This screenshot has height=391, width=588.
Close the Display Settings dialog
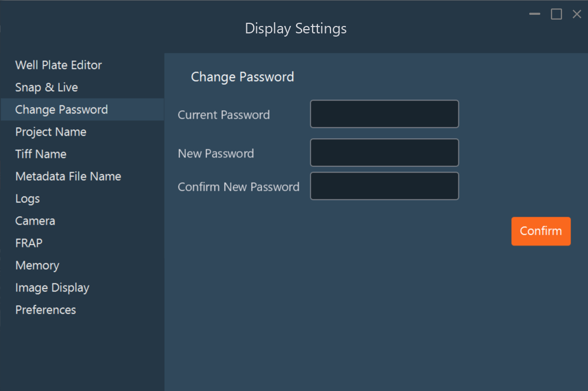pos(577,14)
